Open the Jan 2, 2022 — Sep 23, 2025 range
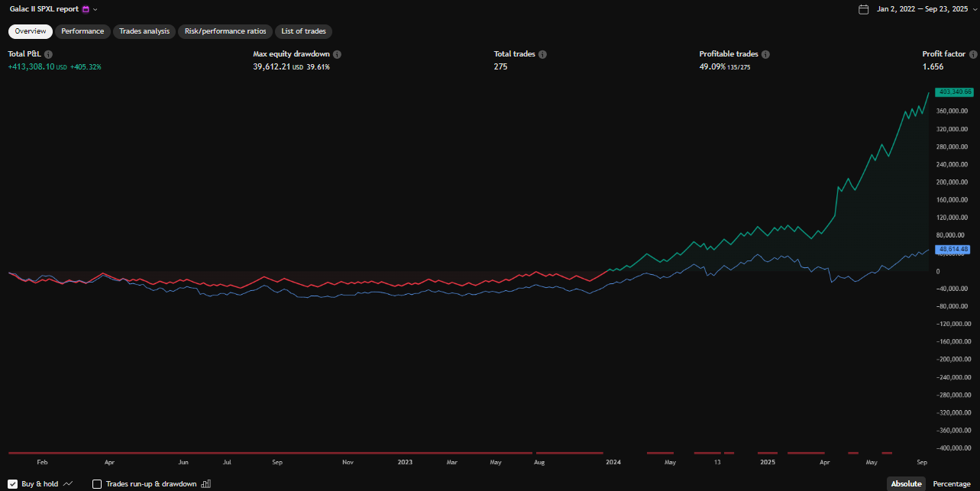Image resolution: width=980 pixels, height=491 pixels. coord(923,9)
